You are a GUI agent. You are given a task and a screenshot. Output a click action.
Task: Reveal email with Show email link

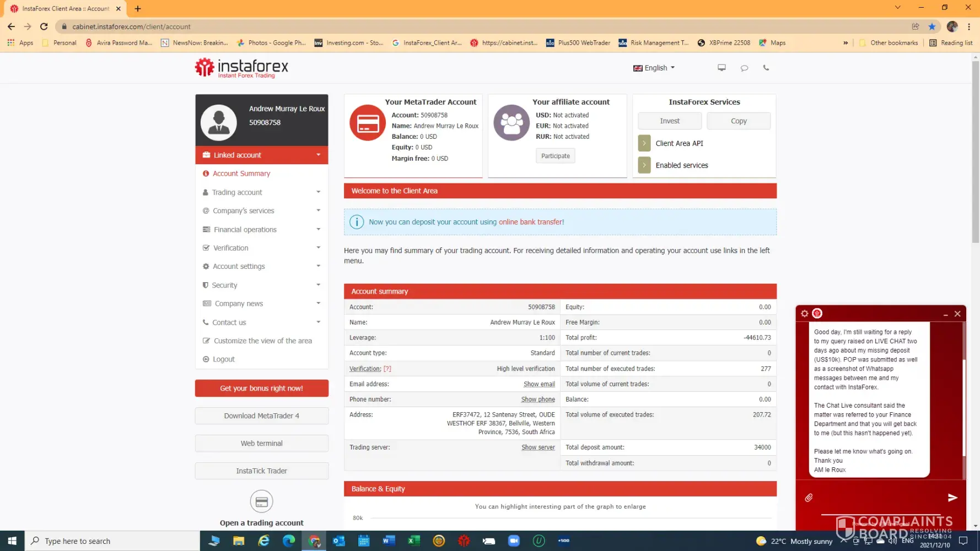[539, 384]
